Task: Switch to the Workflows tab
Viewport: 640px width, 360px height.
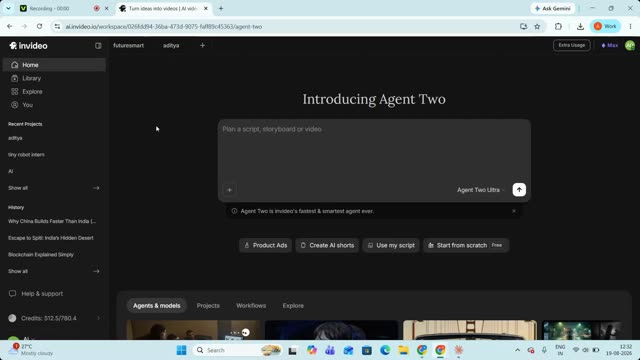Action: (x=251, y=306)
